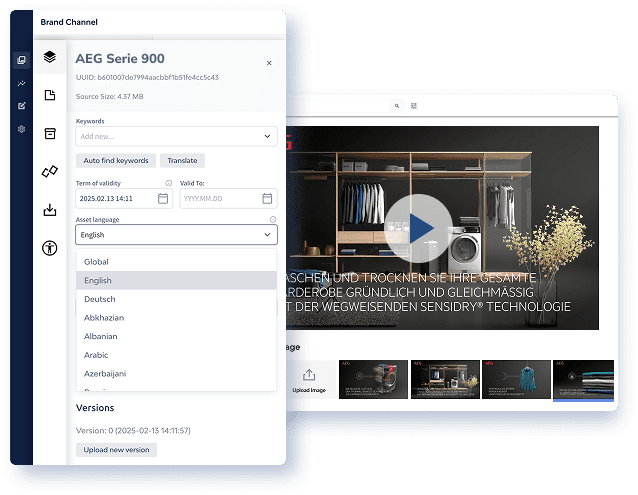Close the AEG Serie 900 details panel

269,63
